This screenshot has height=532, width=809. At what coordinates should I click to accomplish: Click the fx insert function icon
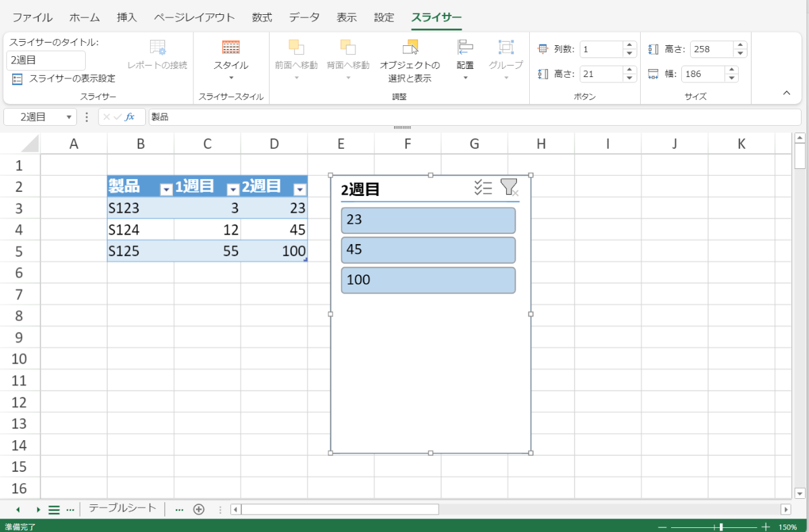point(130,117)
